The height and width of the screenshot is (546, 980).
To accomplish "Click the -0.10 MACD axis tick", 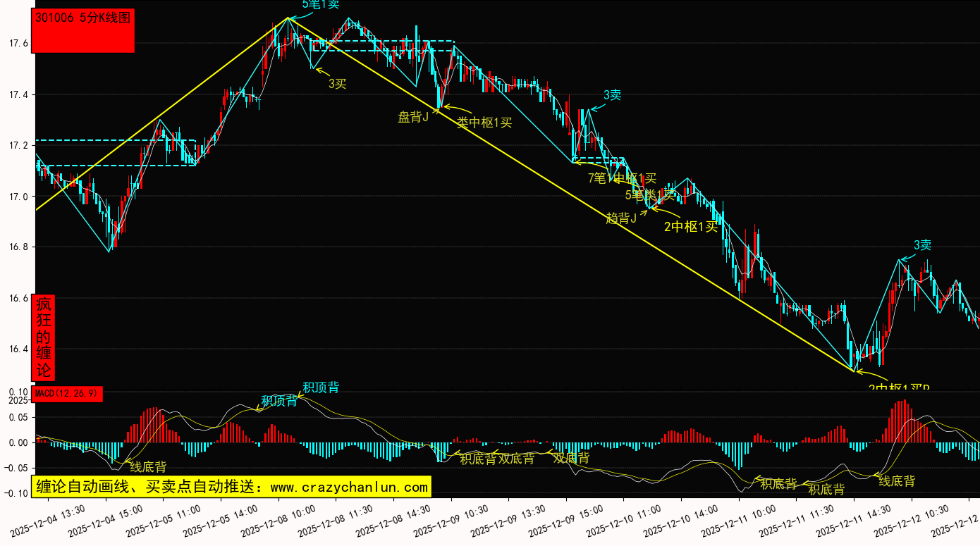I will point(16,493).
